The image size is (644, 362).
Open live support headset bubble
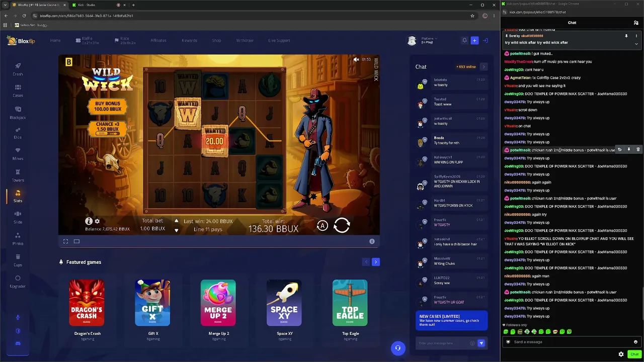pos(398,348)
